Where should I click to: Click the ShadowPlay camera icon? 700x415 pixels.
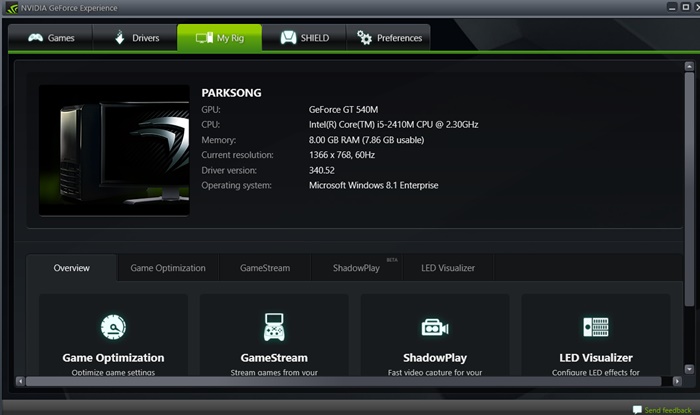[435, 328]
